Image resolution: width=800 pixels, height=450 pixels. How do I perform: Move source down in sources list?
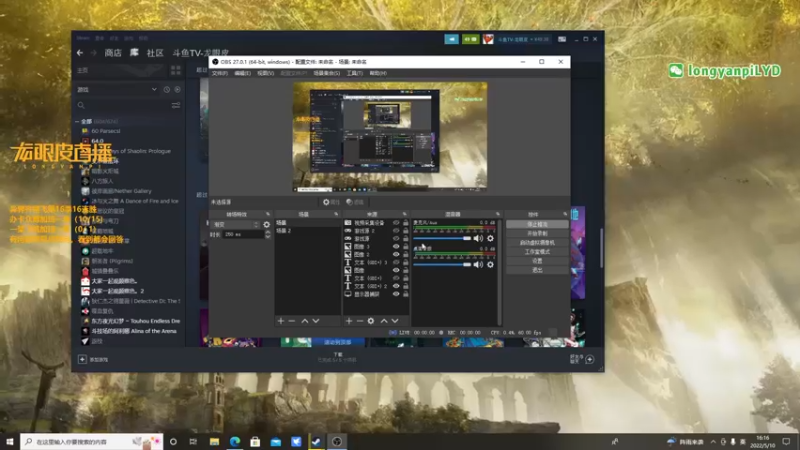395,321
